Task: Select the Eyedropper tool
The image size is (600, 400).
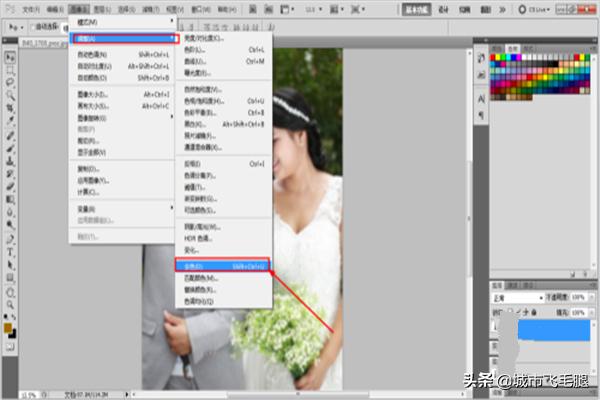Action: click(x=10, y=121)
